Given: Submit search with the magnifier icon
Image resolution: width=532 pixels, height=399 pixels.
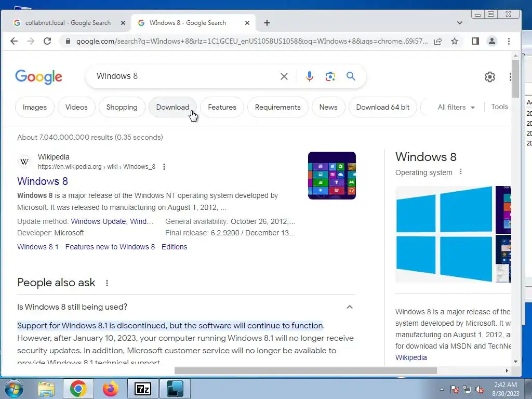Looking at the screenshot, I should coord(351,76).
